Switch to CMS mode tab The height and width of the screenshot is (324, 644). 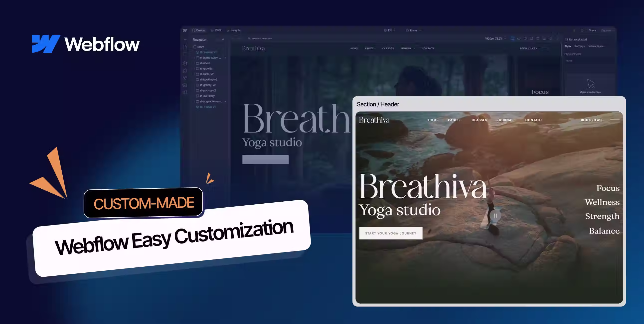[x=216, y=30]
